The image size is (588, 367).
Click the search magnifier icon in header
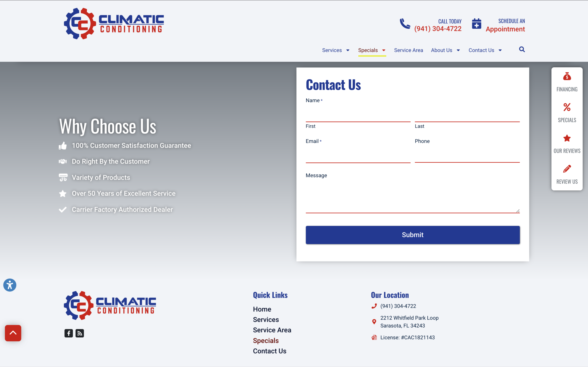click(522, 50)
